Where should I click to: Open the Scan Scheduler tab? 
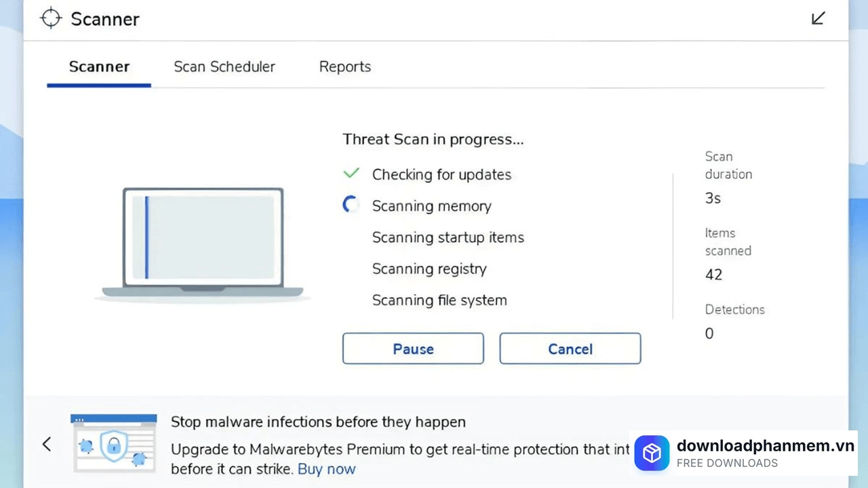224,67
